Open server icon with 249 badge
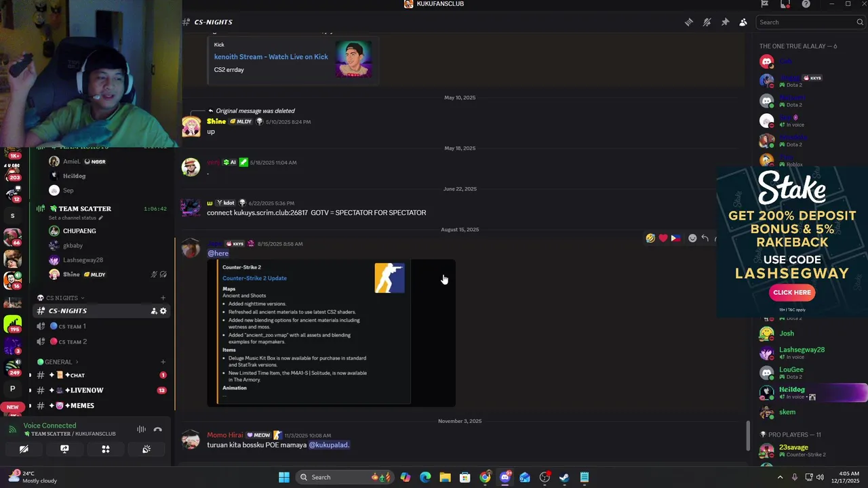The height and width of the screenshot is (488, 868). [12, 367]
